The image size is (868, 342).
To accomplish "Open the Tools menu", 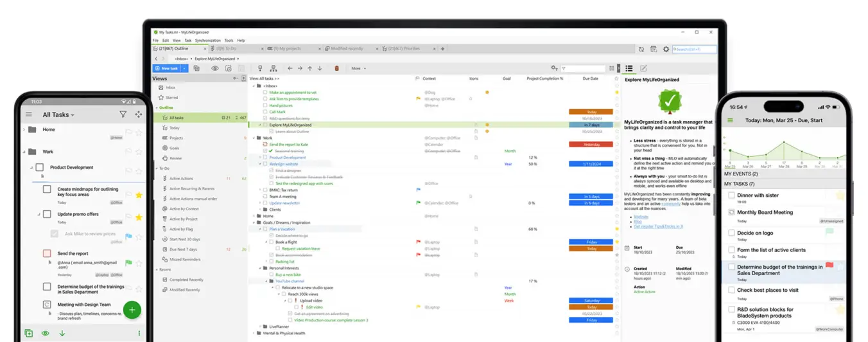I will click(x=229, y=40).
